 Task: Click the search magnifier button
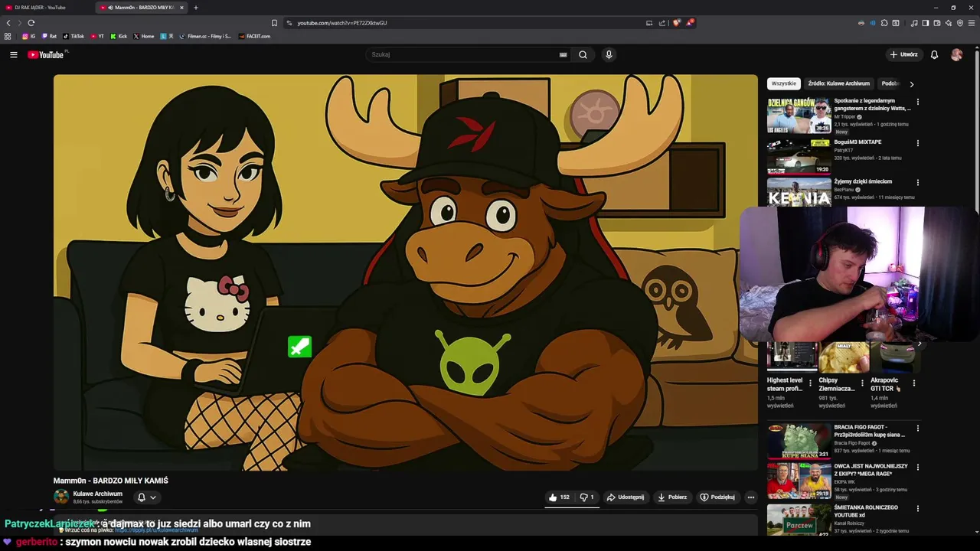(583, 54)
